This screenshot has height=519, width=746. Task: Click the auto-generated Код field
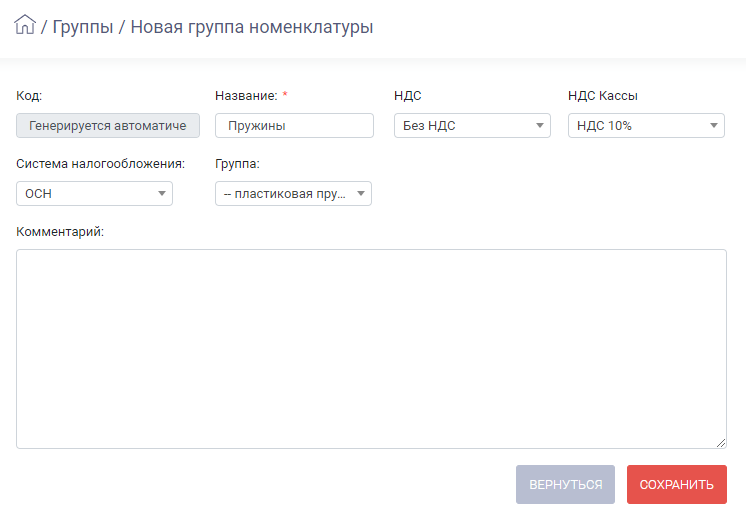pos(108,126)
